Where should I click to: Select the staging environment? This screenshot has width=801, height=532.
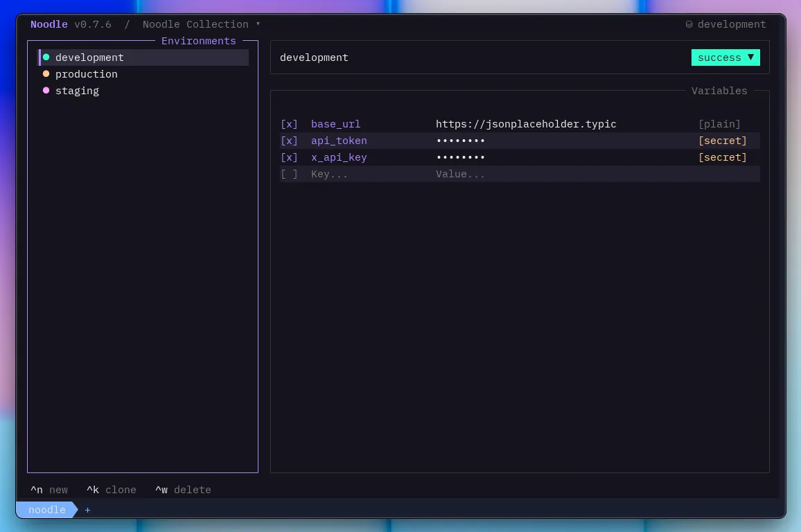click(x=143, y=90)
